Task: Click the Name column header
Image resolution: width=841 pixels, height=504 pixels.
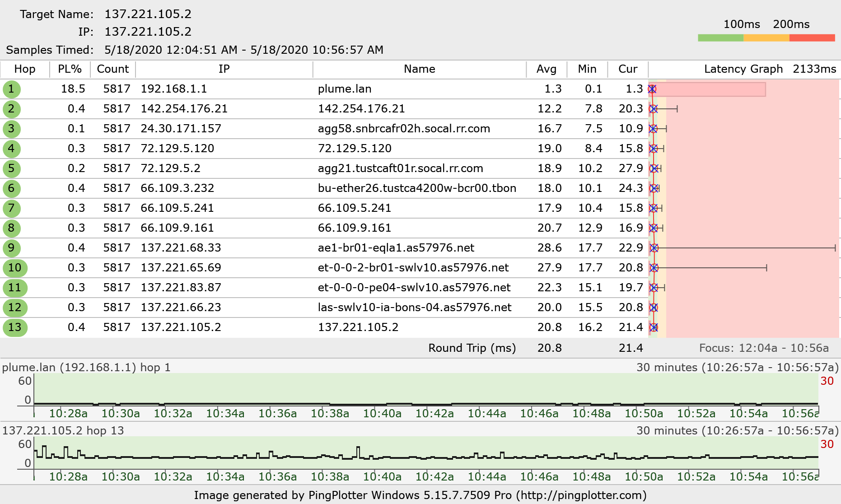Action: pos(420,69)
